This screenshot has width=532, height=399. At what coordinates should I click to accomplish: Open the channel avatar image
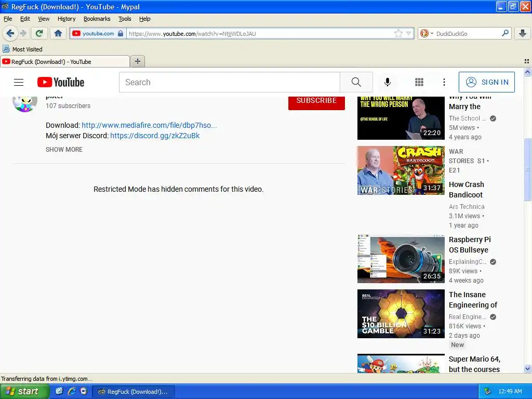[25, 103]
